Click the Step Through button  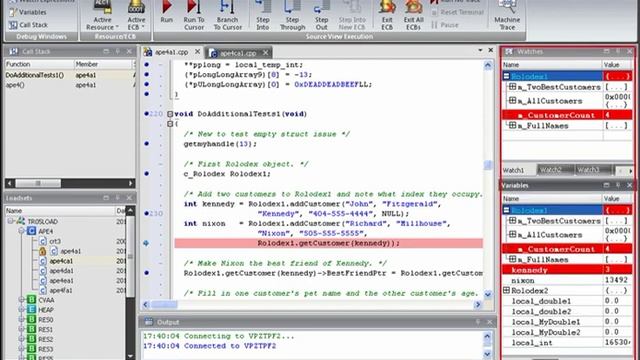(x=292, y=16)
